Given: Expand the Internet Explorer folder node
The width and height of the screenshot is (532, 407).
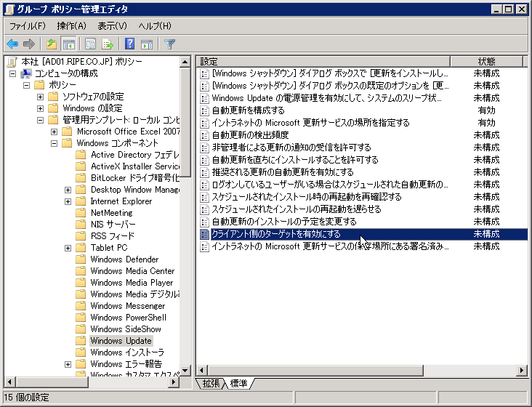Looking at the screenshot, I should 68,201.
